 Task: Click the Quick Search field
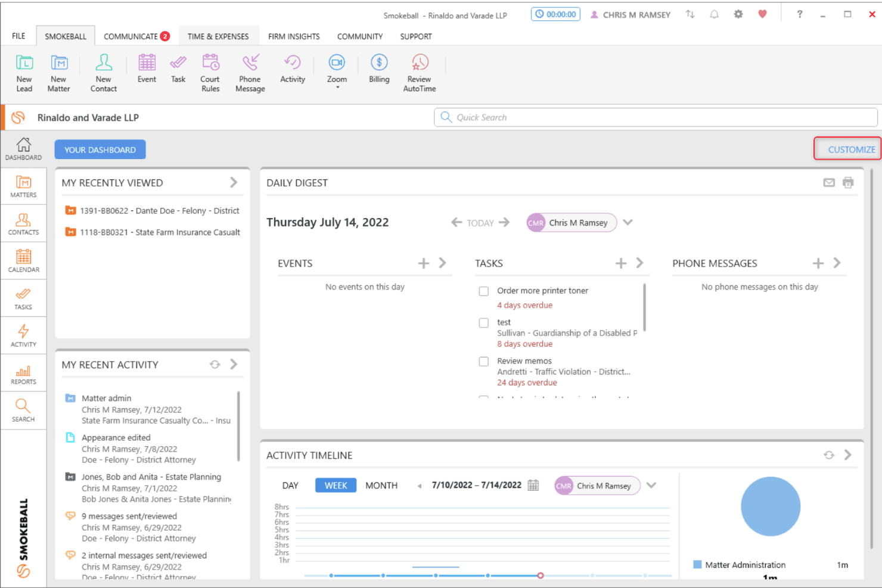pyautogui.click(x=656, y=117)
